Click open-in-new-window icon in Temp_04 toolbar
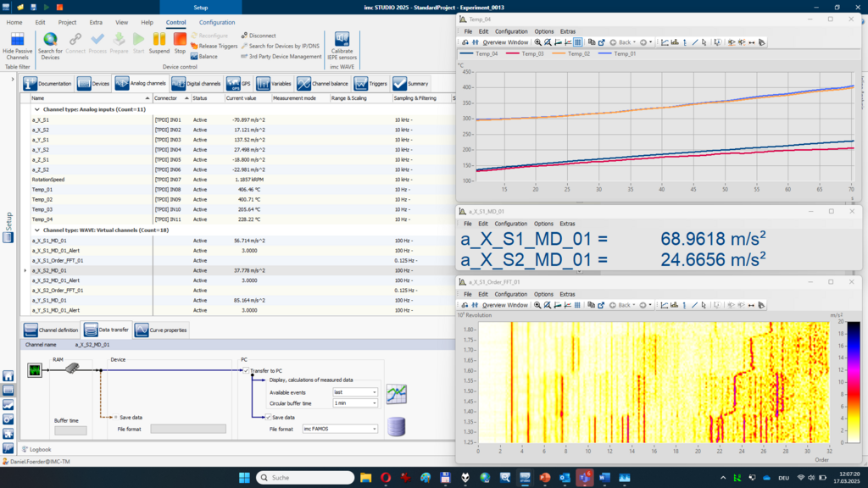This screenshot has width=868, height=488. [x=602, y=42]
